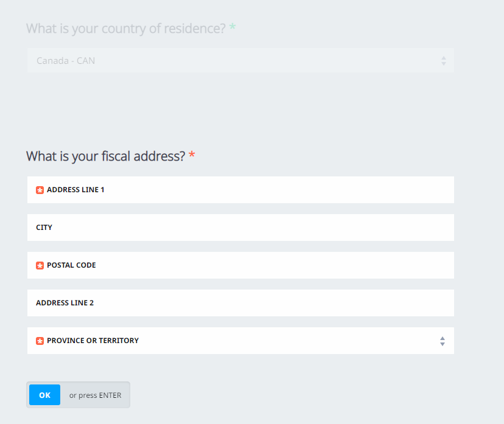Click green asterisk after country of residence question

(233, 28)
